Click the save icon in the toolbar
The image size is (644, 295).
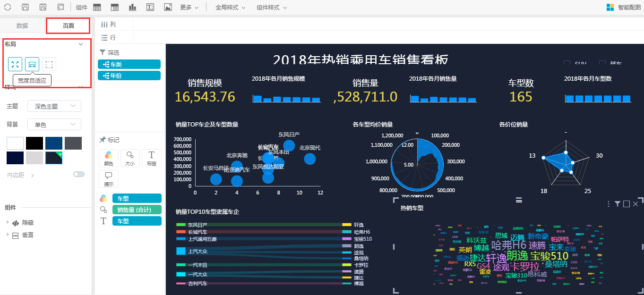26,7
